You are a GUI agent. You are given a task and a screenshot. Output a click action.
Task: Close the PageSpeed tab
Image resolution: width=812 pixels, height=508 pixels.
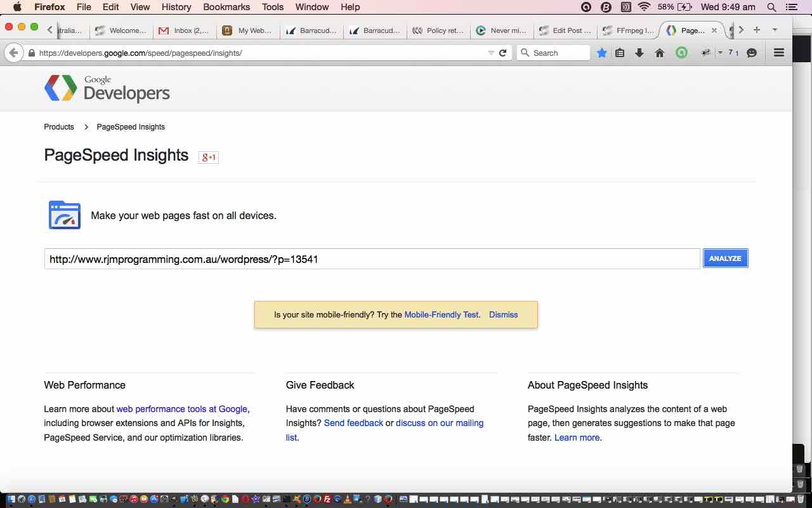(x=714, y=30)
